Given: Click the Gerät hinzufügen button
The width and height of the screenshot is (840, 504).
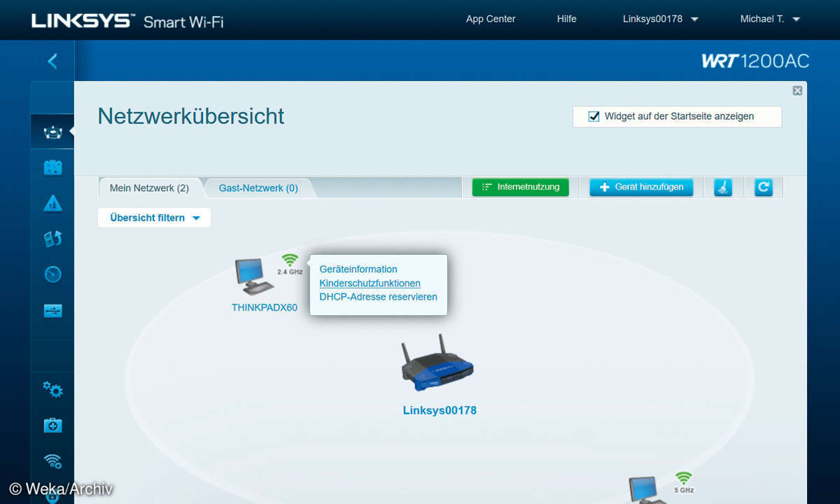Looking at the screenshot, I should pyautogui.click(x=641, y=187).
